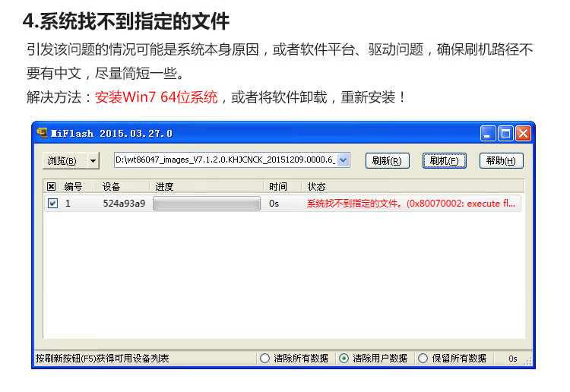The height and width of the screenshot is (392, 570).
Task: Click the 刷机(F) flash button
Action: [x=445, y=160]
